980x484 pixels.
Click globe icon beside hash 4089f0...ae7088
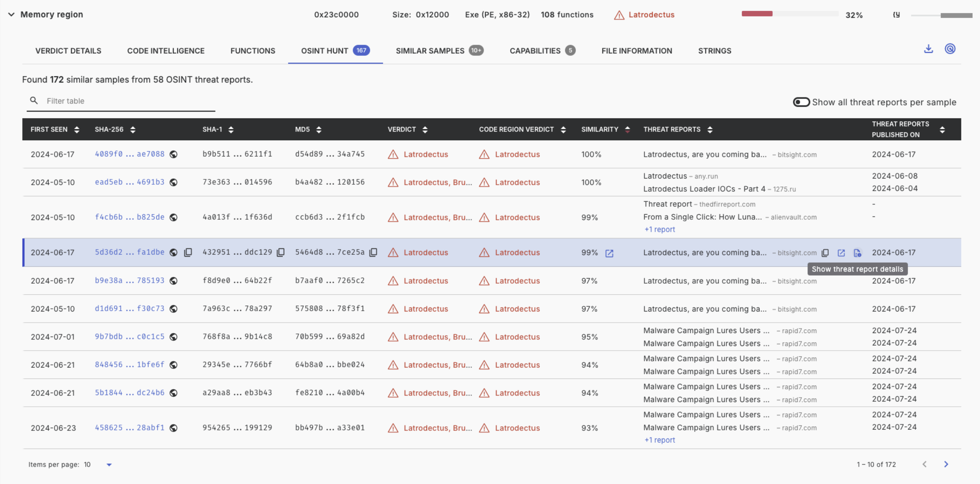pyautogui.click(x=173, y=154)
